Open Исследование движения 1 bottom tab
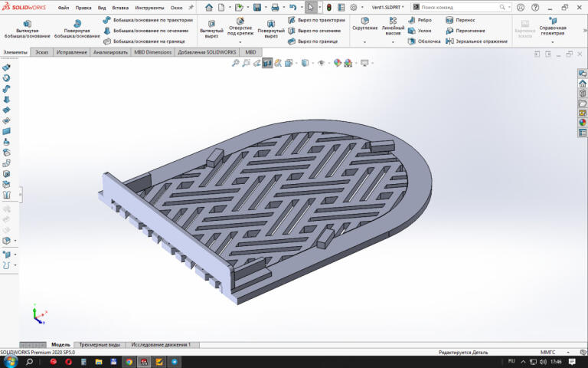The image size is (588, 368). pyautogui.click(x=161, y=345)
